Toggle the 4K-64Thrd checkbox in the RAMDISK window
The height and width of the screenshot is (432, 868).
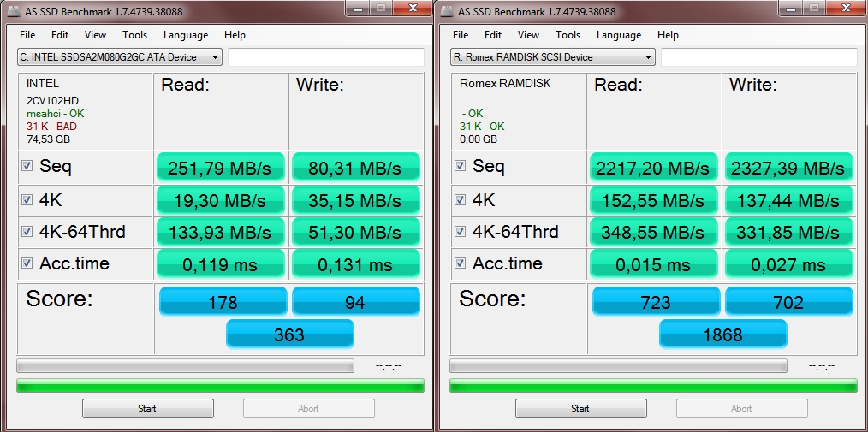pos(461,232)
